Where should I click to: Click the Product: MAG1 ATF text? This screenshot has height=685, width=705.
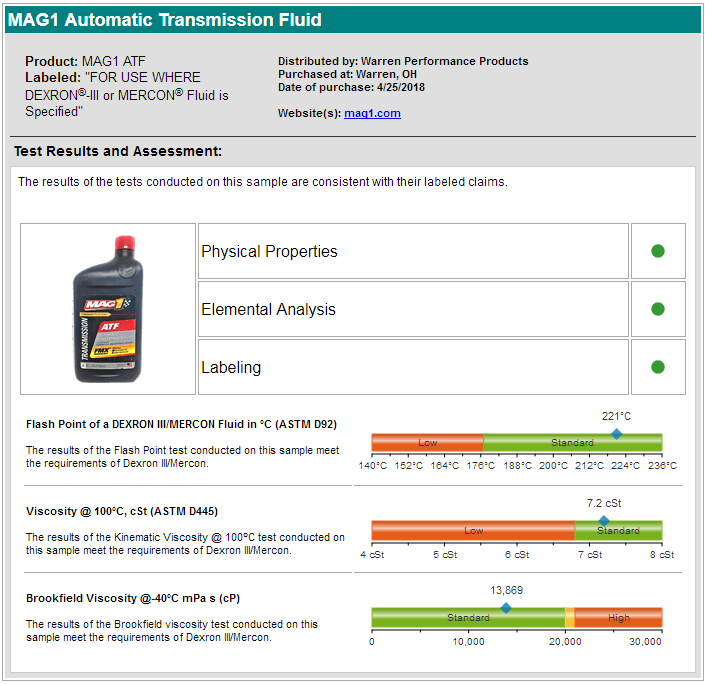point(85,61)
